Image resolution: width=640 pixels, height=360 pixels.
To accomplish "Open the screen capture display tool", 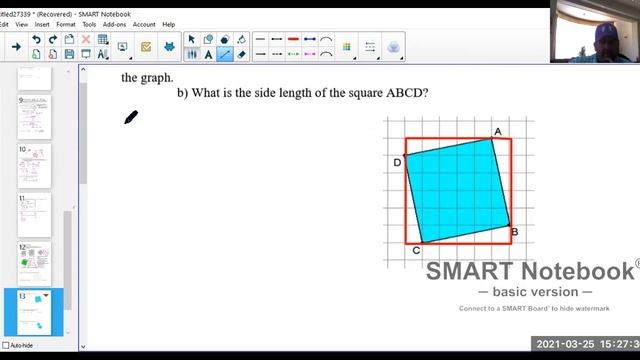I will coord(122,47).
